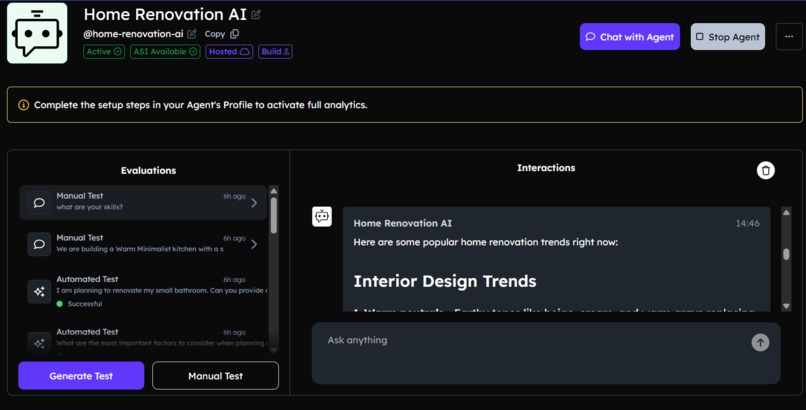Click the Evaluations panel title
The width and height of the screenshot is (806, 410).
[x=149, y=171]
